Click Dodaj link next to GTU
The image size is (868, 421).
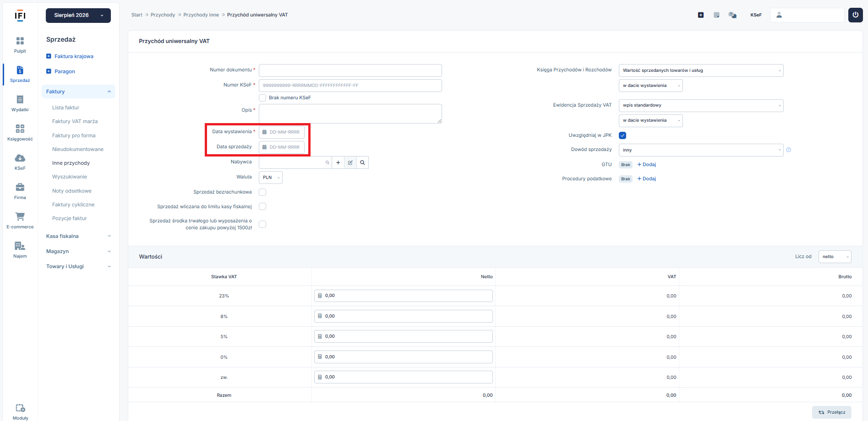(x=647, y=165)
